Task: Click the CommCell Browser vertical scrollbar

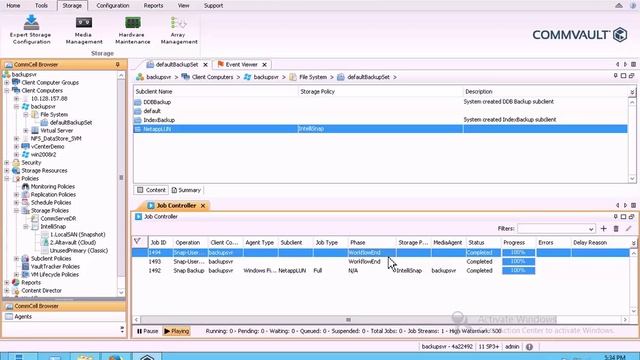Action: (x=121, y=178)
